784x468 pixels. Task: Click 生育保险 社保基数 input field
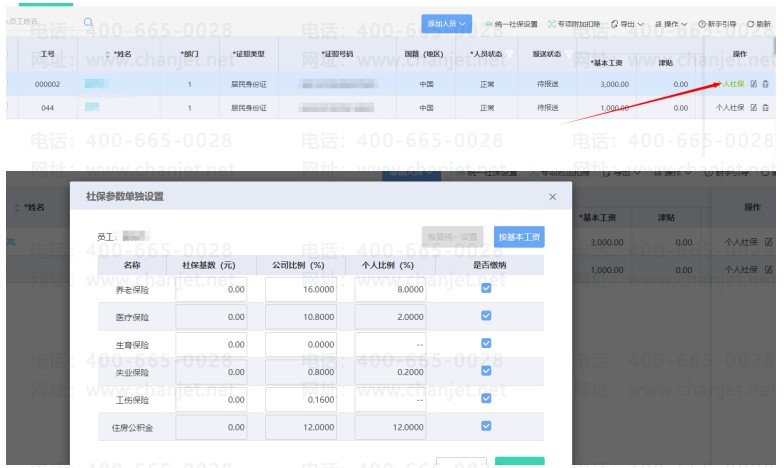[211, 344]
